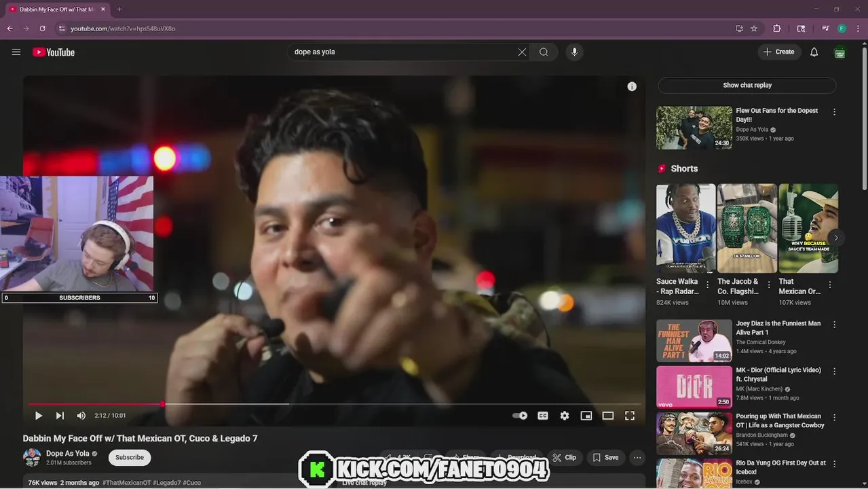The height and width of the screenshot is (489, 868).
Task: Open the Sauce Walka short
Action: tap(685, 228)
